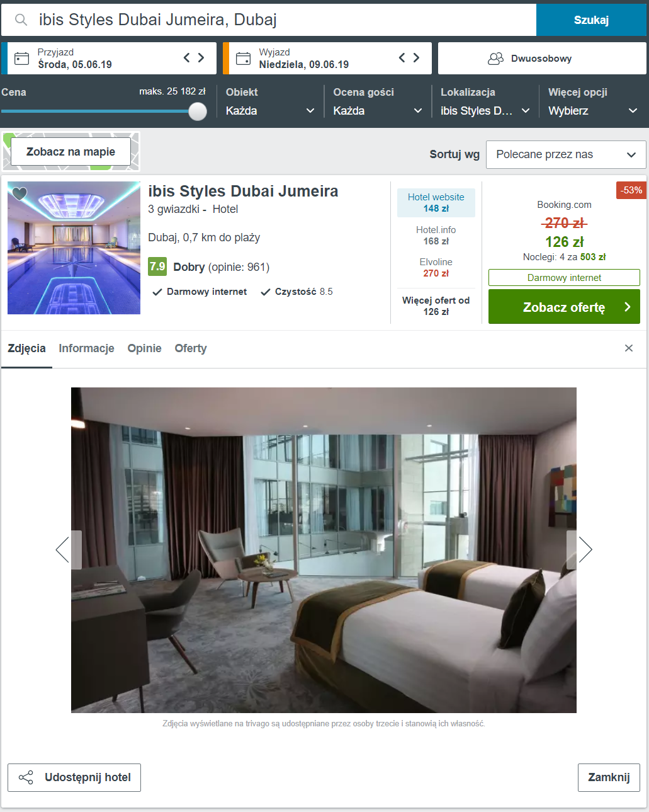
Task: Expand the Obiekt filter dropdown
Action: 270,110
